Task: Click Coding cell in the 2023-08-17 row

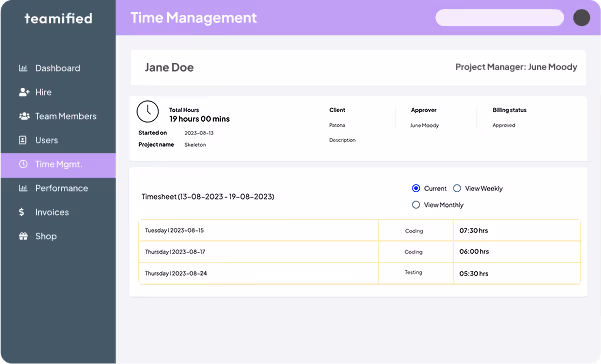Action: click(x=416, y=252)
